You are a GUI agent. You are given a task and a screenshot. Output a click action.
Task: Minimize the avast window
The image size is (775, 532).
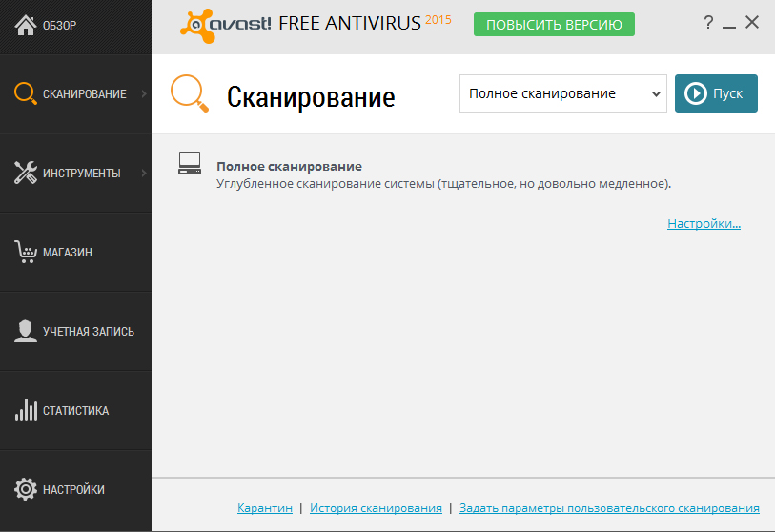coord(729,26)
